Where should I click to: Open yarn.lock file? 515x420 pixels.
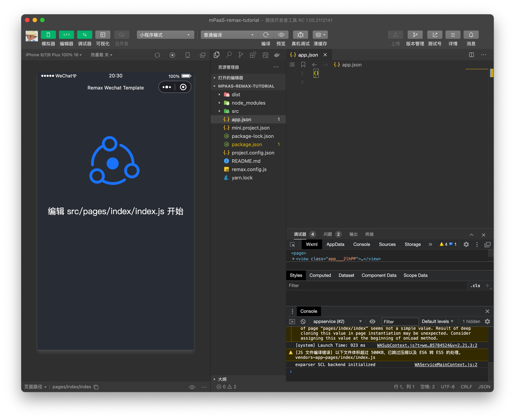[248, 178]
